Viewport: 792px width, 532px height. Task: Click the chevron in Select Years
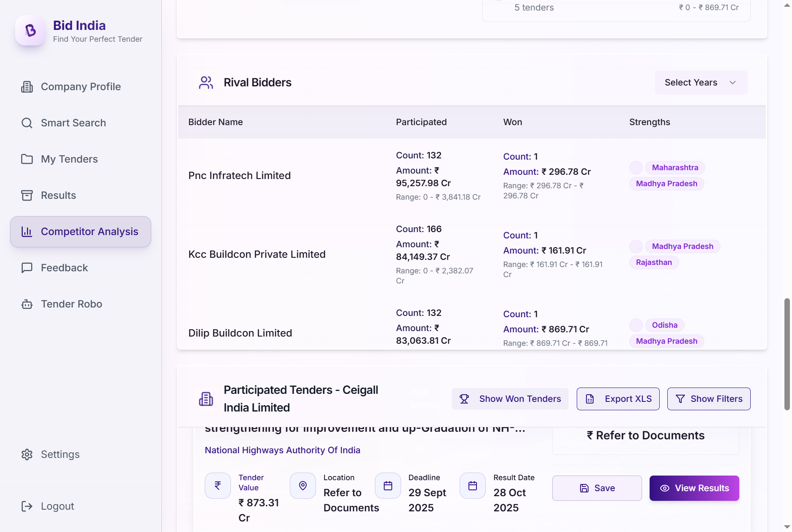(733, 83)
